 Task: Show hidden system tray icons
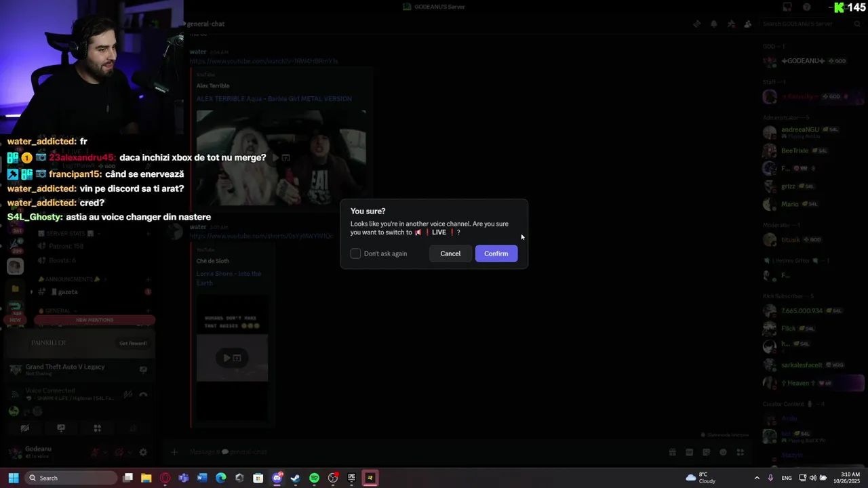(757, 478)
